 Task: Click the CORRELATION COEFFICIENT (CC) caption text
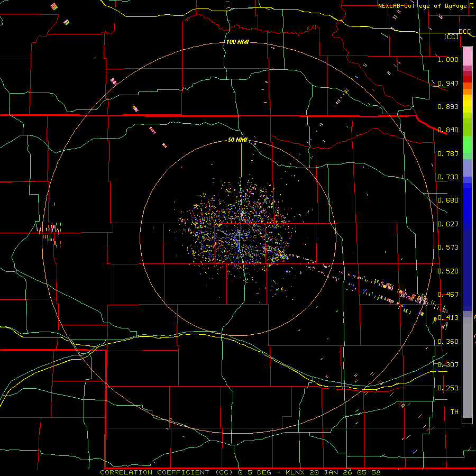167,472
